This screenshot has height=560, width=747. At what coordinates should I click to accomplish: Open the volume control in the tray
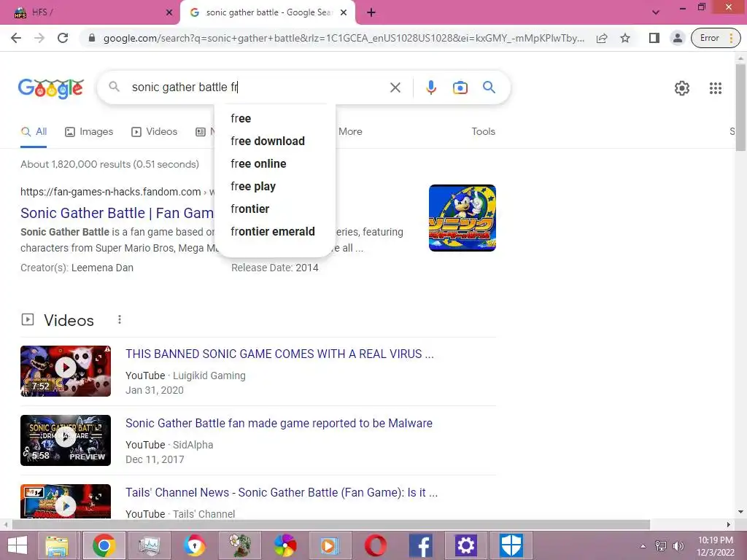click(x=678, y=546)
